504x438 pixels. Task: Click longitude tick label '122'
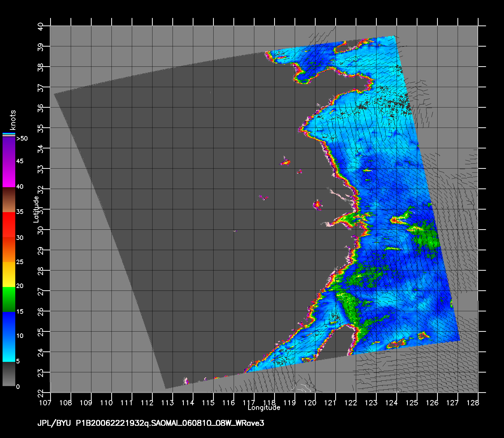(x=351, y=403)
